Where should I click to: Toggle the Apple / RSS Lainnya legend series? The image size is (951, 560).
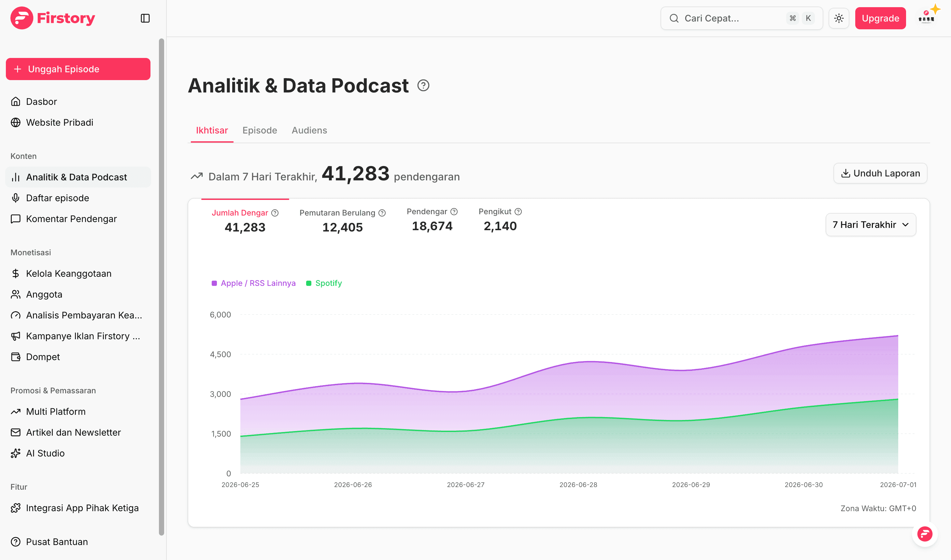254,283
